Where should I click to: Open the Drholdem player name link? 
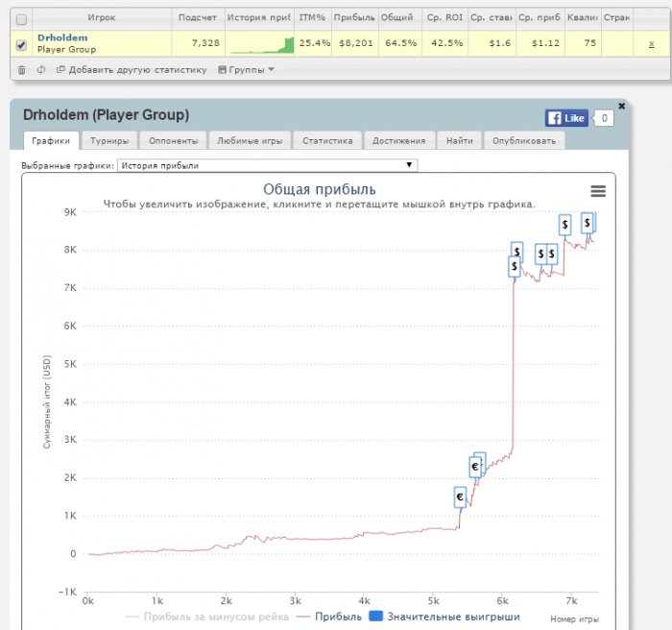62,37
